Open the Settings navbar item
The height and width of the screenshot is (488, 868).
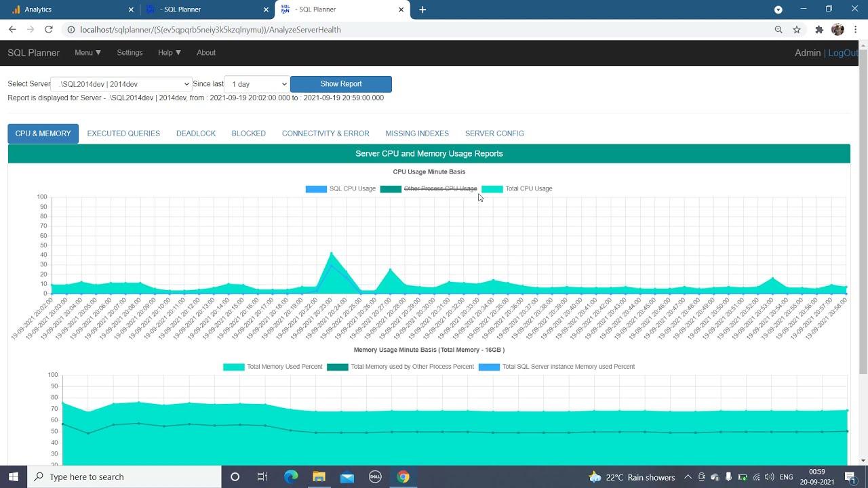click(x=130, y=53)
